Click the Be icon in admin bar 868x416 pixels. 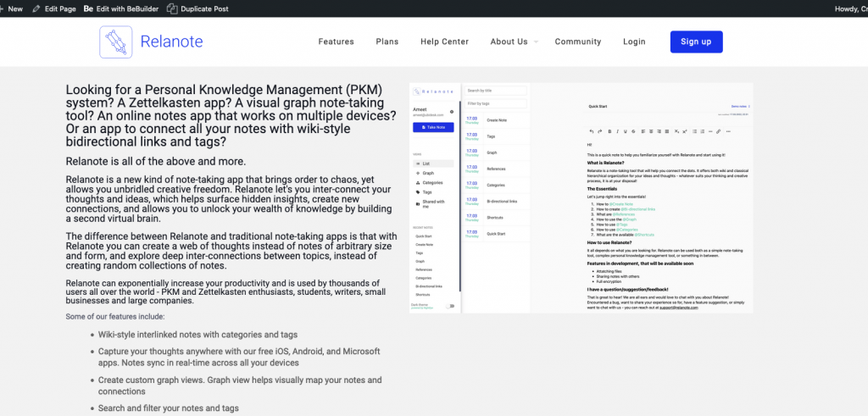(x=88, y=8)
